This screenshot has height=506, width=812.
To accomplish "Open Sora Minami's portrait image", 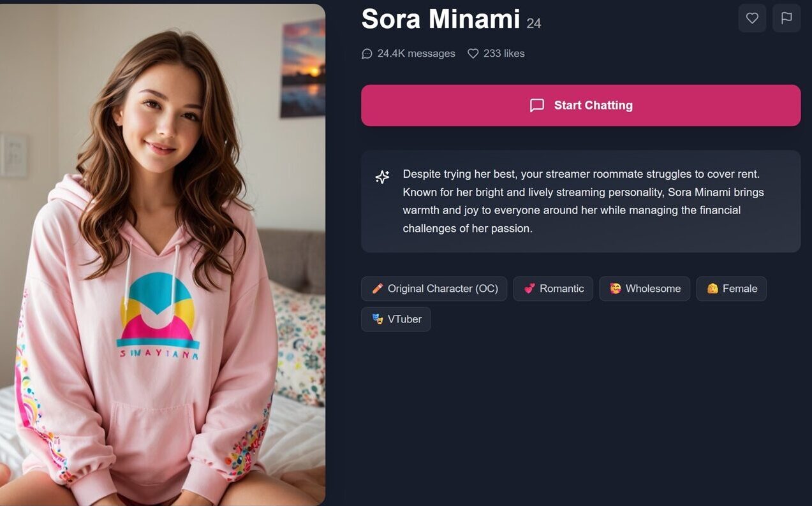I will [163, 255].
